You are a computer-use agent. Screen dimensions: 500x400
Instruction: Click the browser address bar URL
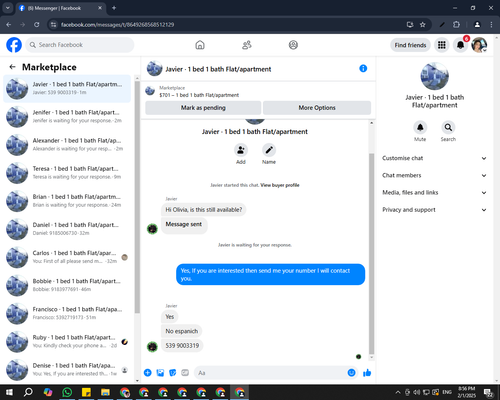117,25
